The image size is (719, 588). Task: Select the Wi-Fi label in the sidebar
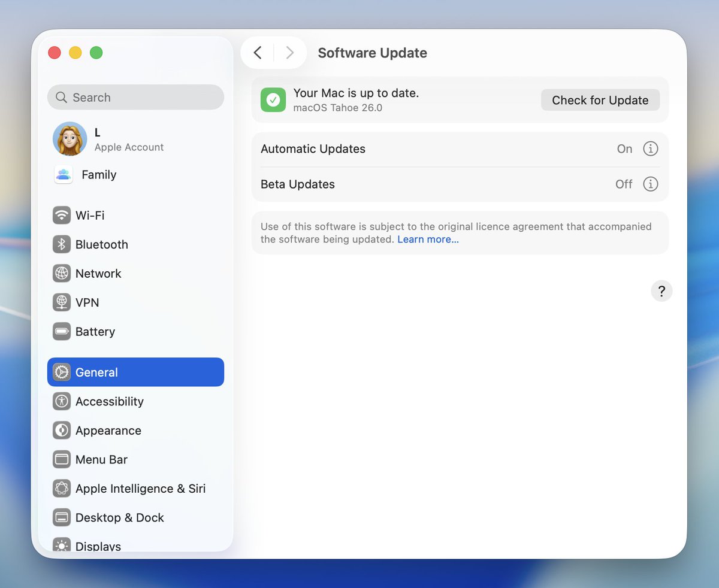(90, 215)
